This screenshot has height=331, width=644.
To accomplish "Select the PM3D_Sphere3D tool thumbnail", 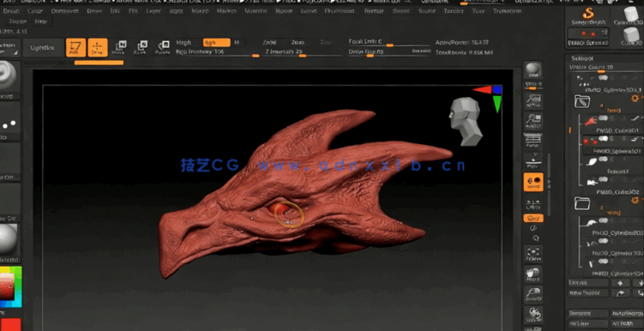I will tap(587, 37).
